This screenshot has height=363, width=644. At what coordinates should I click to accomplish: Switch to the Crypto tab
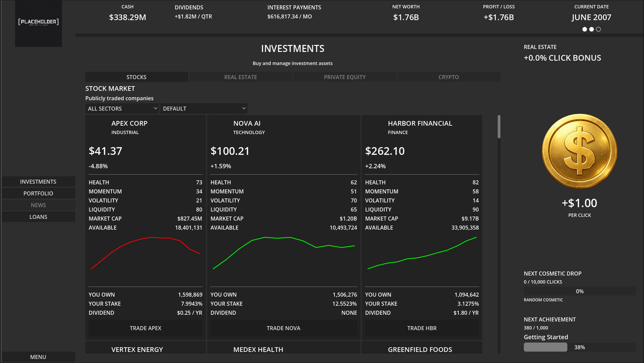pos(449,77)
